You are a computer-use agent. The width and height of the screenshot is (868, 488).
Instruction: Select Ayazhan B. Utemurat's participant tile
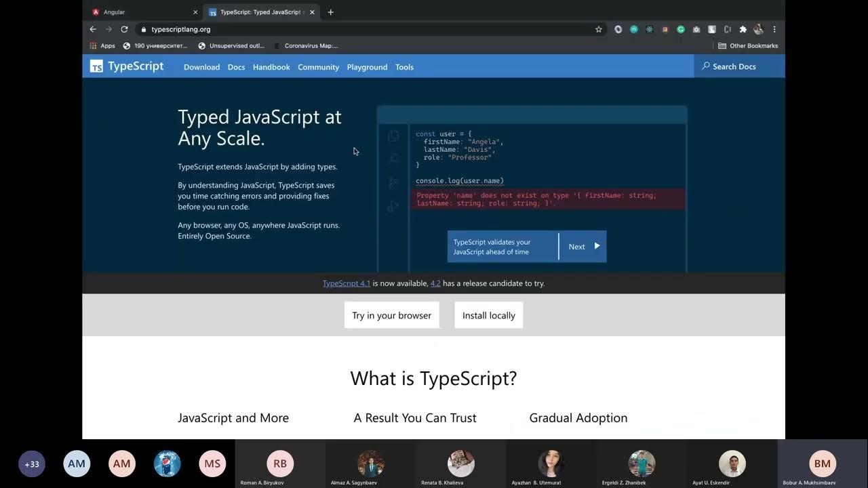(551, 464)
